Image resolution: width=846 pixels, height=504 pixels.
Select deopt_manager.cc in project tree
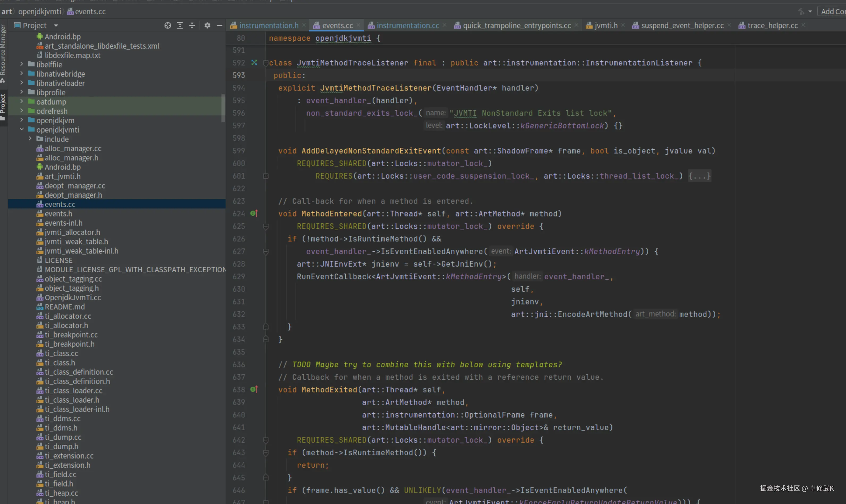click(75, 186)
